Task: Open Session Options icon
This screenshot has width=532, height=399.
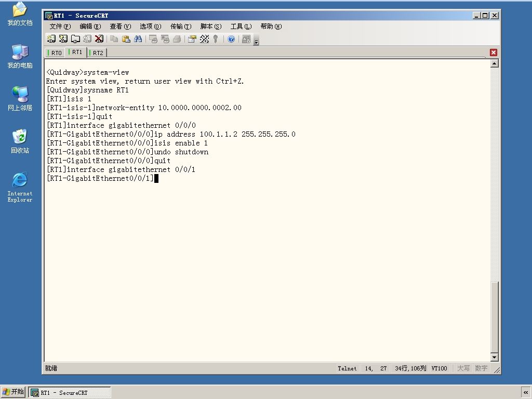Action: click(192, 39)
